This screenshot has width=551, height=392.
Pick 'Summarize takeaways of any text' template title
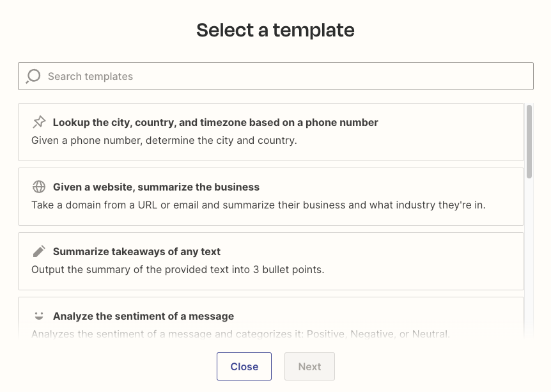pyautogui.click(x=137, y=251)
